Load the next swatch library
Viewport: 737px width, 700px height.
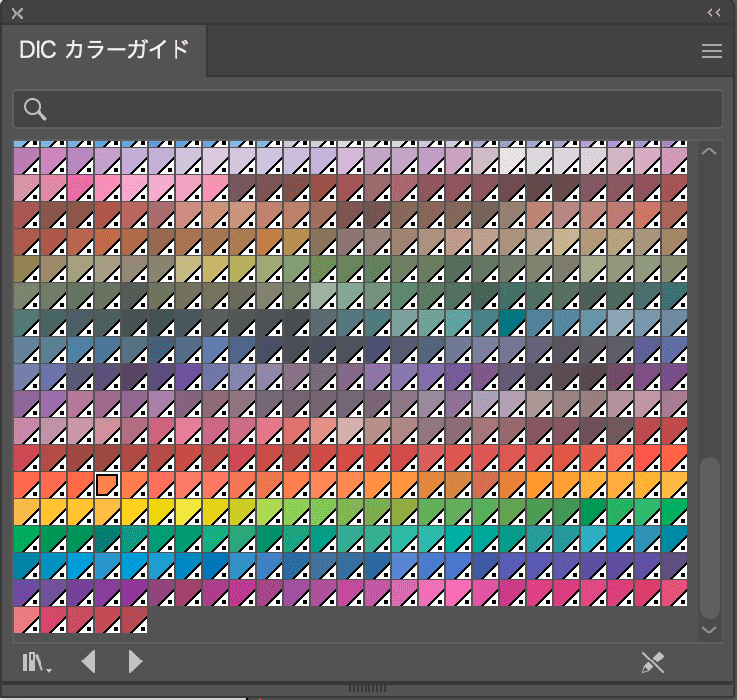click(x=135, y=662)
